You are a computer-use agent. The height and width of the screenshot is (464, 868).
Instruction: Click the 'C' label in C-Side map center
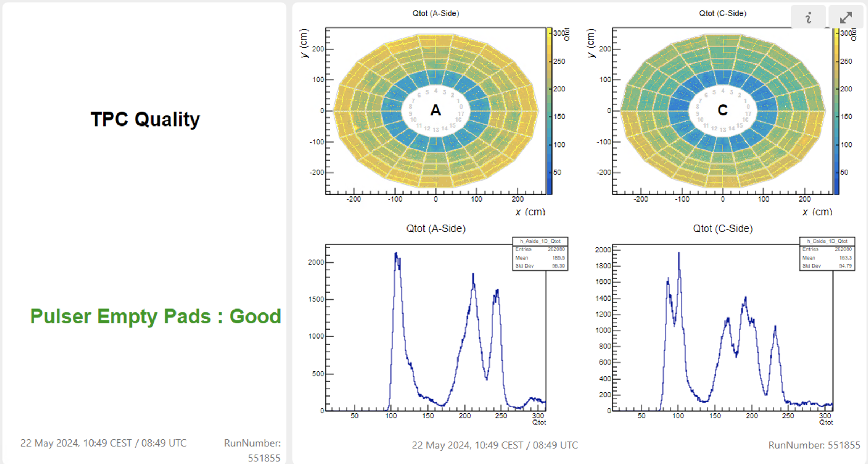coord(723,110)
